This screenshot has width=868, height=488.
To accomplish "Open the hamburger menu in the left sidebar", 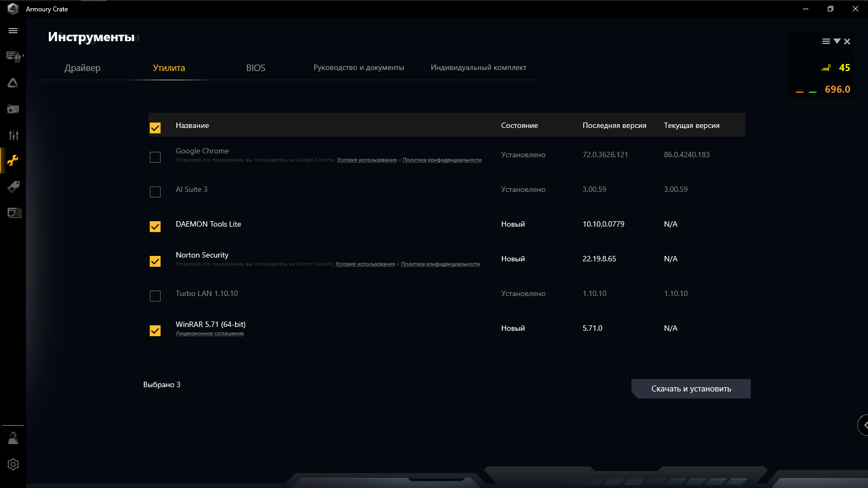I will [x=13, y=31].
